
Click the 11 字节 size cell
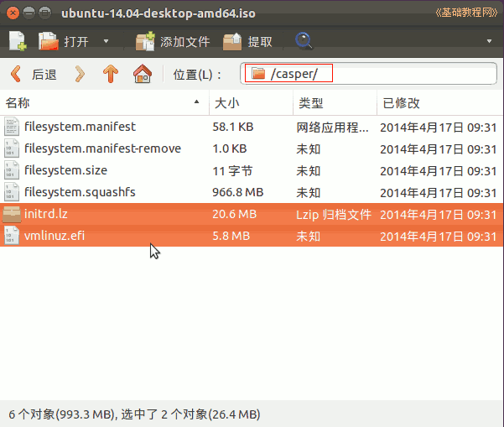click(232, 171)
